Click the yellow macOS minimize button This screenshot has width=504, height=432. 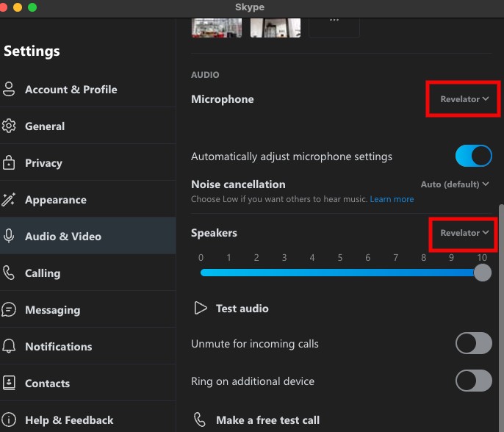click(x=18, y=7)
